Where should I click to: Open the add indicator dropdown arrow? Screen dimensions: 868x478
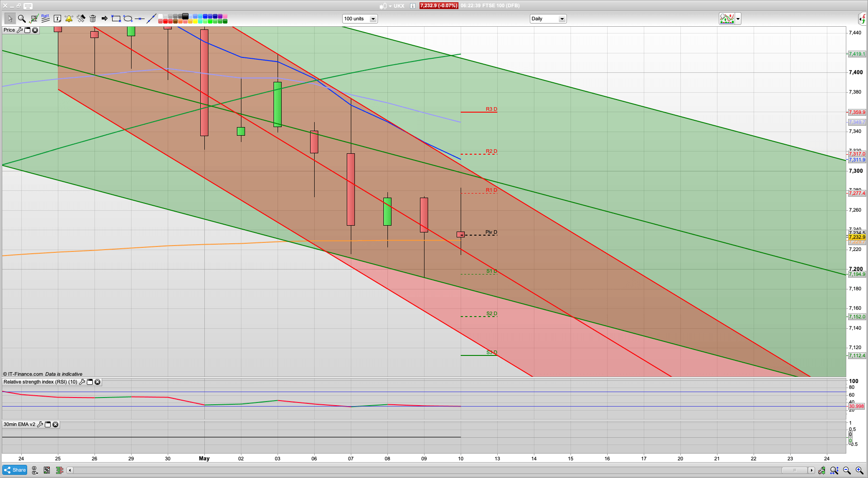[x=738, y=19]
